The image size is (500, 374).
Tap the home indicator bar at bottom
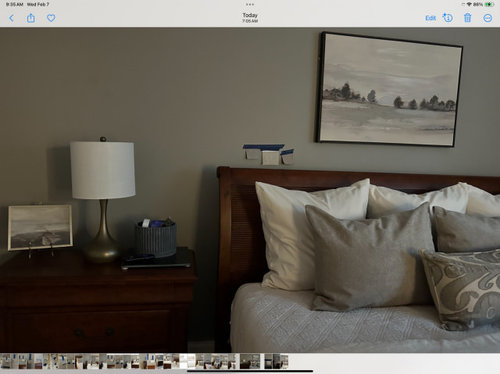coord(250,371)
